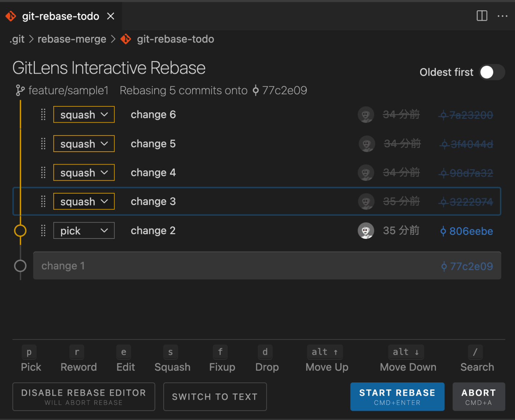Open commit 98d7a32 link
This screenshot has height=420, width=515.
pos(466,173)
